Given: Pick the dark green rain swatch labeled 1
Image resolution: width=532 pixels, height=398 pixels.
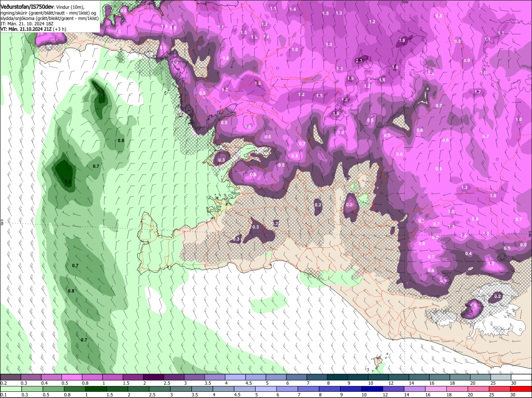Looking at the screenshot, I should coord(96,389).
